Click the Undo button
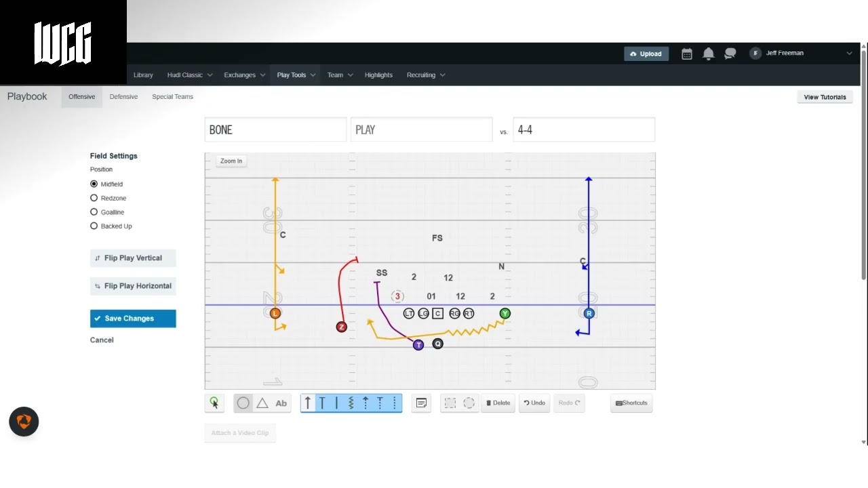The image size is (868, 488). click(534, 403)
